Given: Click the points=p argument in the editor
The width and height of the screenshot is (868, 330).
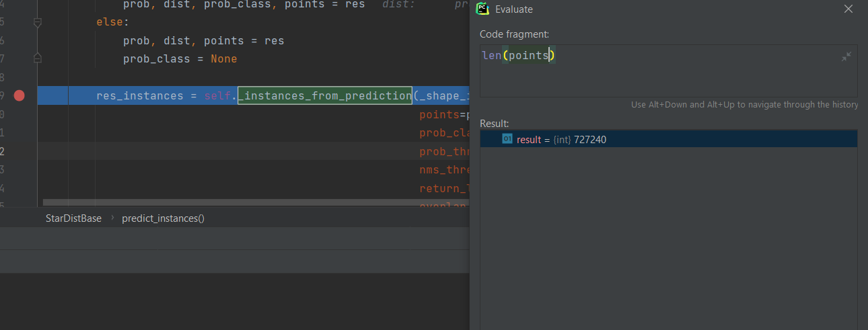Looking at the screenshot, I should [x=444, y=115].
